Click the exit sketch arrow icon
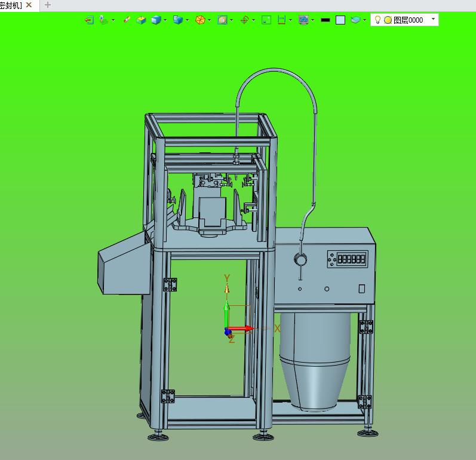Screen dimensions: 476x460 pos(89,20)
